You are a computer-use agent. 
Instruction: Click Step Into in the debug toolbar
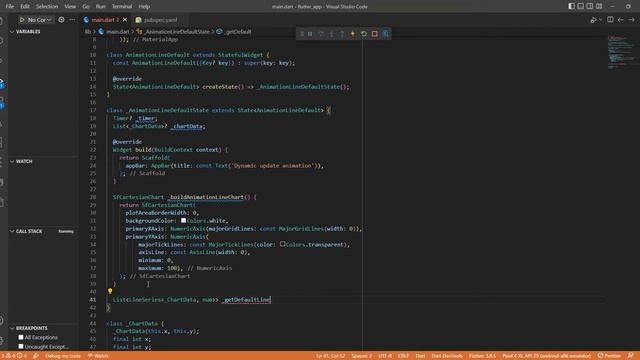[x=331, y=34]
